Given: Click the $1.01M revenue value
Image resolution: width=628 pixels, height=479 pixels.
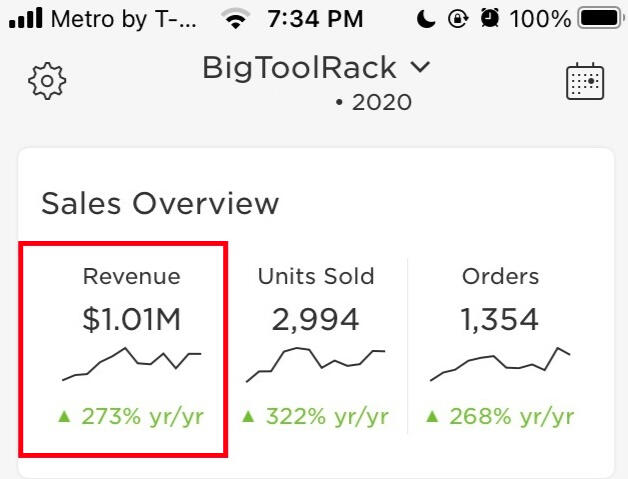Looking at the screenshot, I should click(x=131, y=320).
